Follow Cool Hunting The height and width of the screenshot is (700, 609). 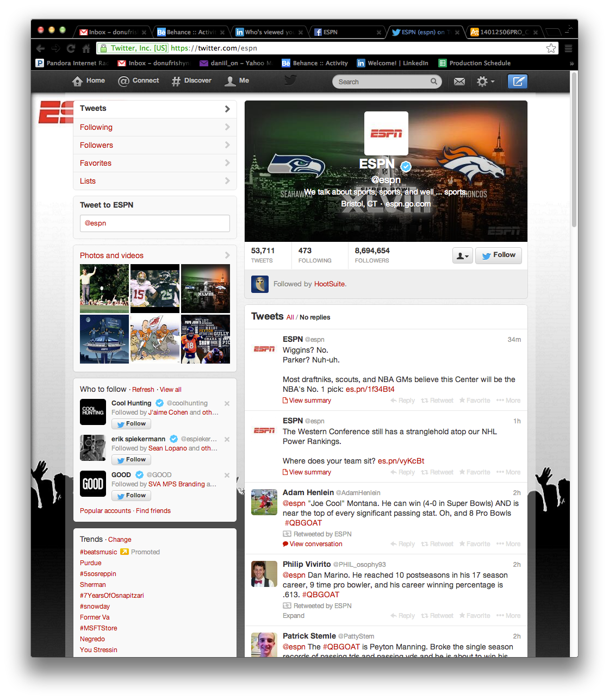point(131,424)
